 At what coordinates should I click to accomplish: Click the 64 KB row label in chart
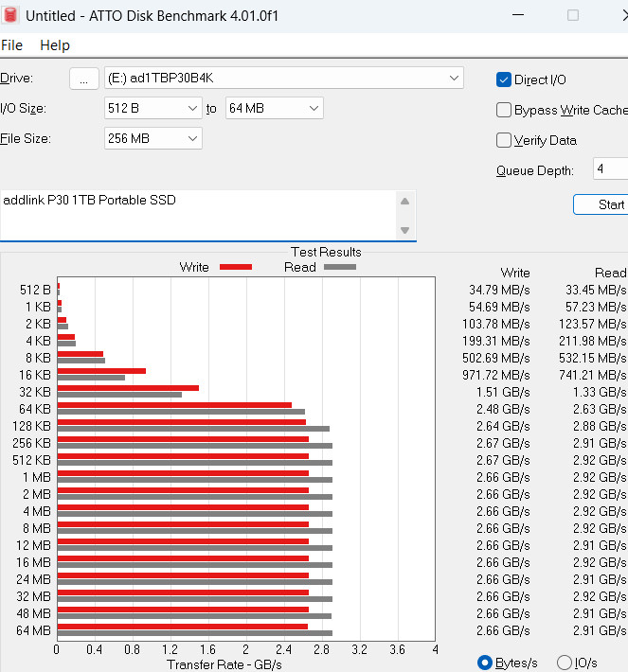pos(35,409)
